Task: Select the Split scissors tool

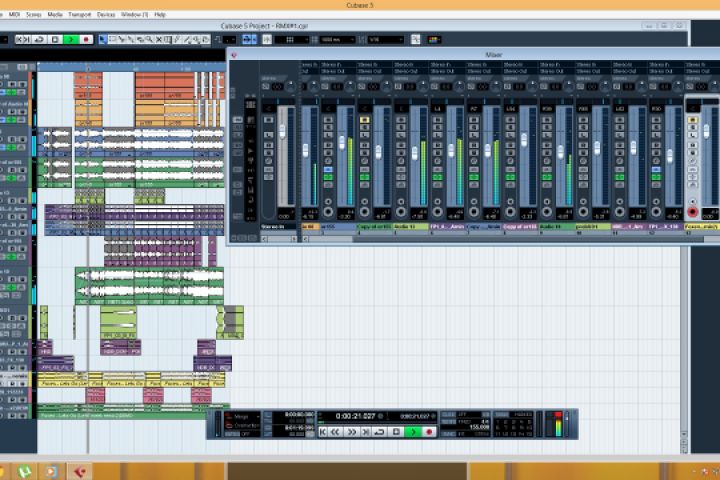Action: click(122, 40)
